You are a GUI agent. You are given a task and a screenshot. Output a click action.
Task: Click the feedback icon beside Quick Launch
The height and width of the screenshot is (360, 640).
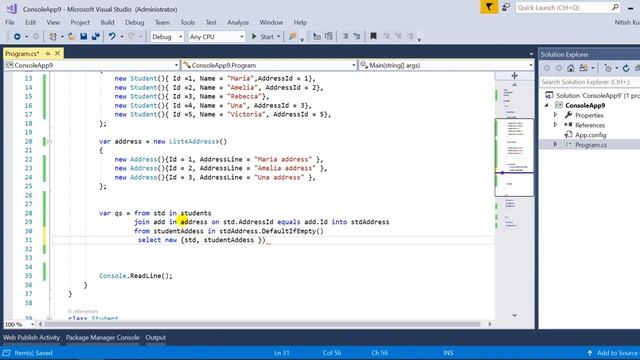pos(506,7)
